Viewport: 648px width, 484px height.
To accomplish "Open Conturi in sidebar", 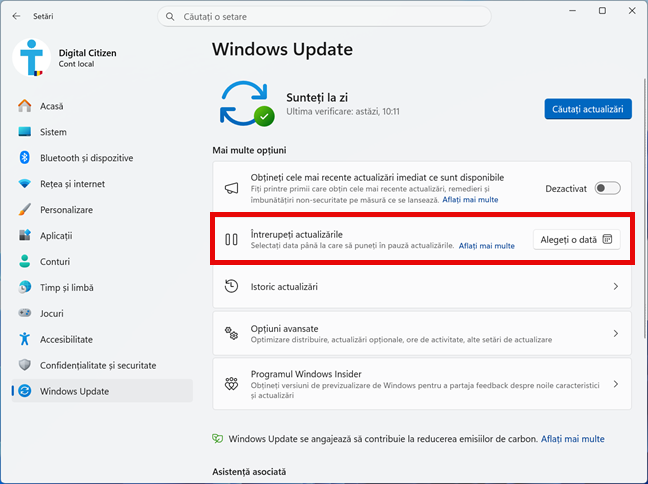I will pos(102,262).
